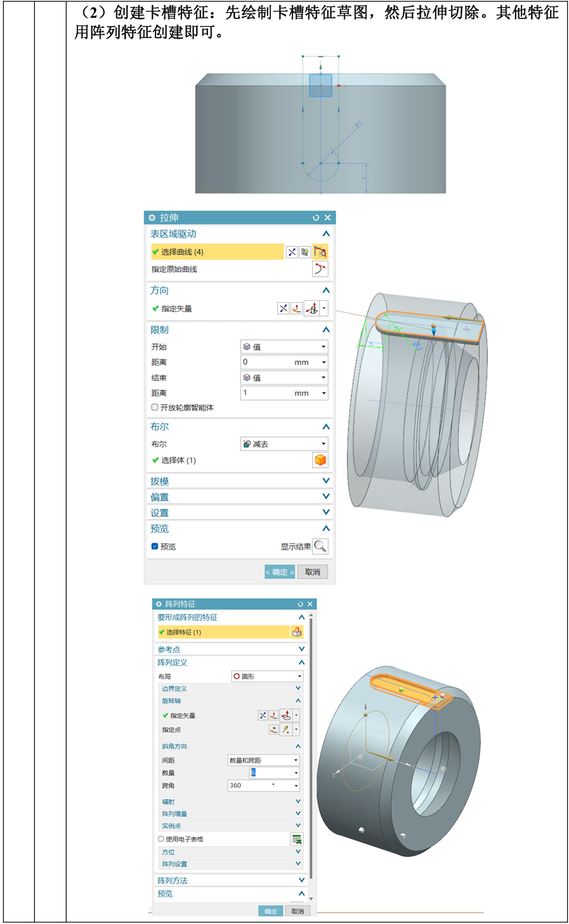Click the 选择曲线 (4) selection row
569x924 pixels.
(217, 252)
